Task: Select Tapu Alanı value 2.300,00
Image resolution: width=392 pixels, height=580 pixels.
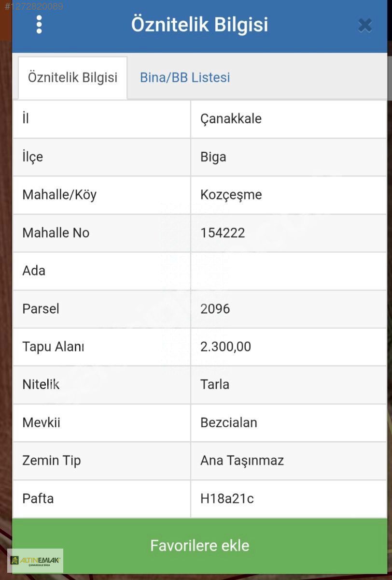Action: (x=225, y=347)
